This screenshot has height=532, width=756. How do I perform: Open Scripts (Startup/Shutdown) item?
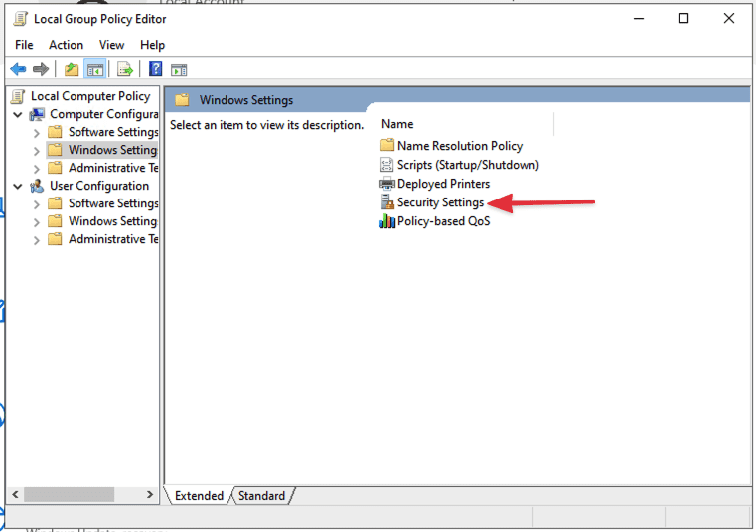(x=467, y=165)
